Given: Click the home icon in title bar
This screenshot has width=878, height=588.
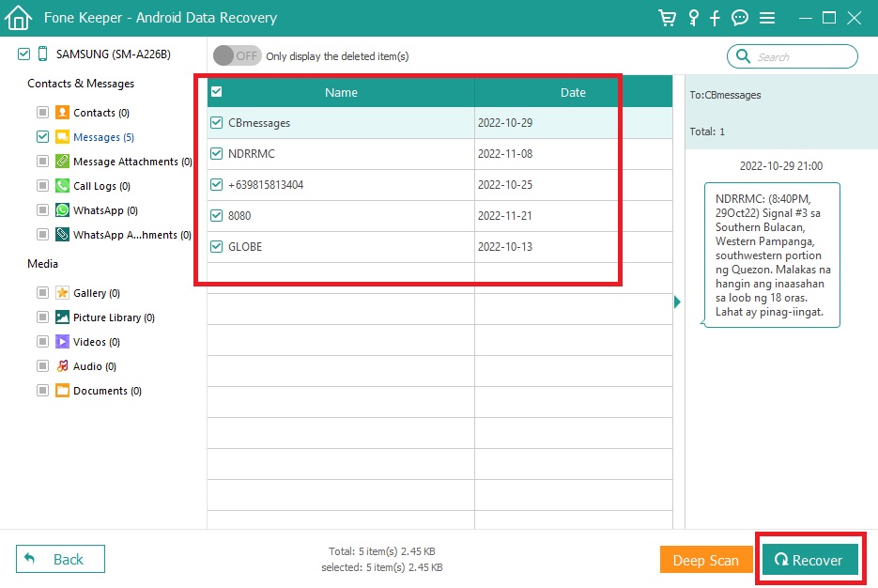Looking at the screenshot, I should (19, 18).
